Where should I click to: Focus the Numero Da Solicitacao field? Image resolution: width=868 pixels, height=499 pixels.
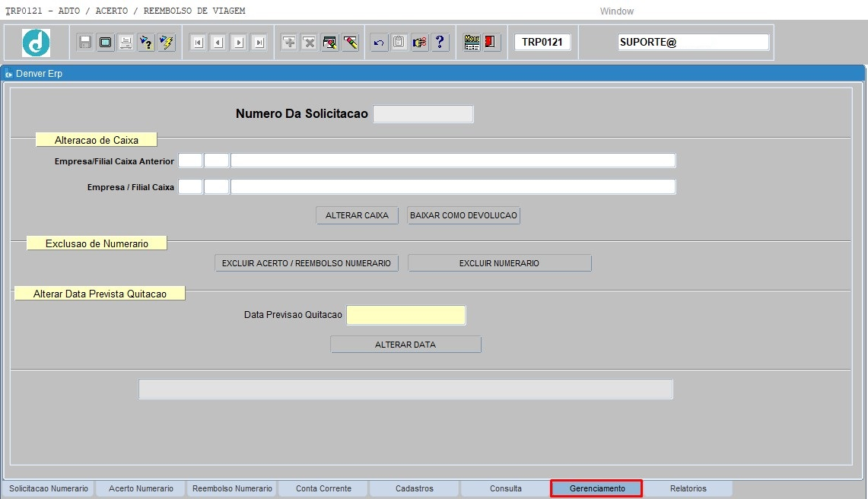pyautogui.click(x=423, y=114)
